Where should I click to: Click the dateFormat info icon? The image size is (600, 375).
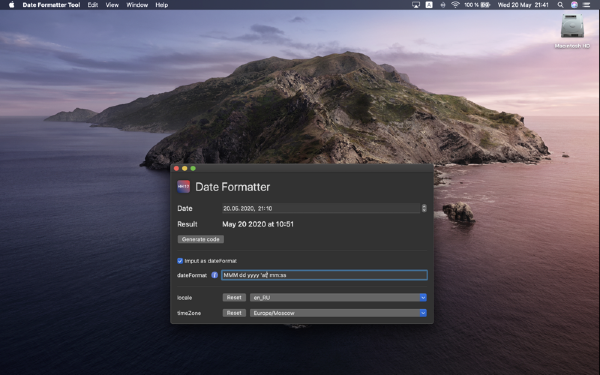pyautogui.click(x=215, y=275)
